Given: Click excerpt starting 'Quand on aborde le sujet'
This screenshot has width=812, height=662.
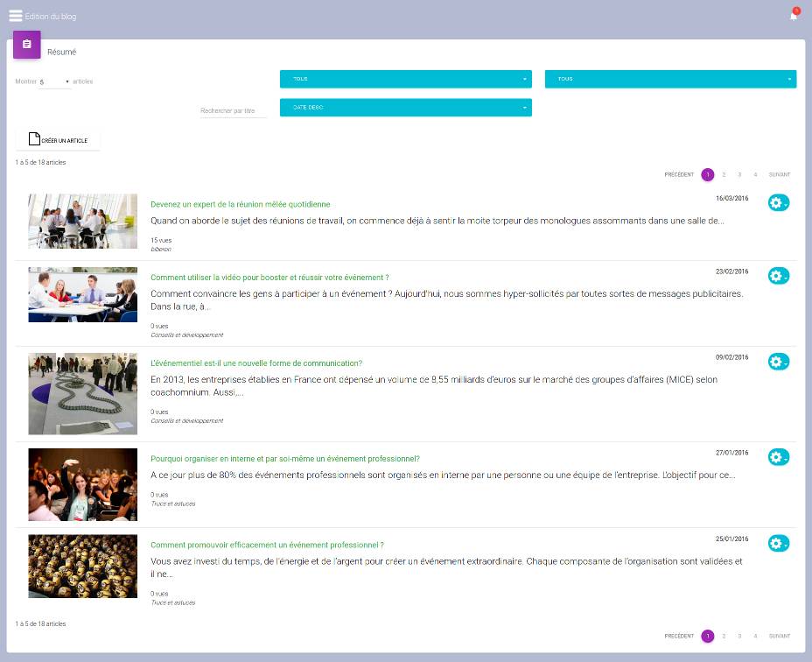Looking at the screenshot, I should (x=437, y=221).
